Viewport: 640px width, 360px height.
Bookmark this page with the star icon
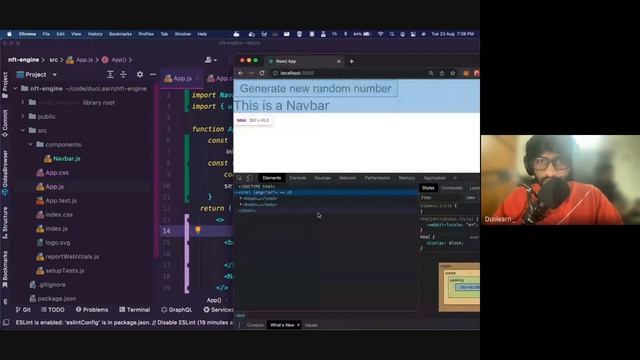pos(452,73)
